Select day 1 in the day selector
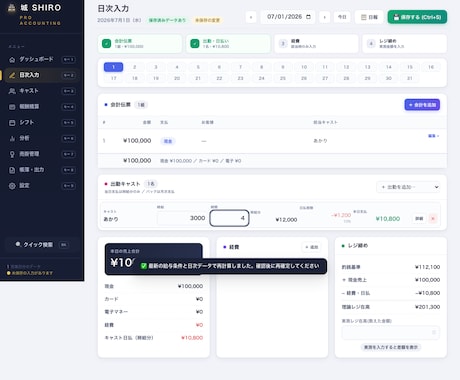460x380 pixels. (113, 67)
